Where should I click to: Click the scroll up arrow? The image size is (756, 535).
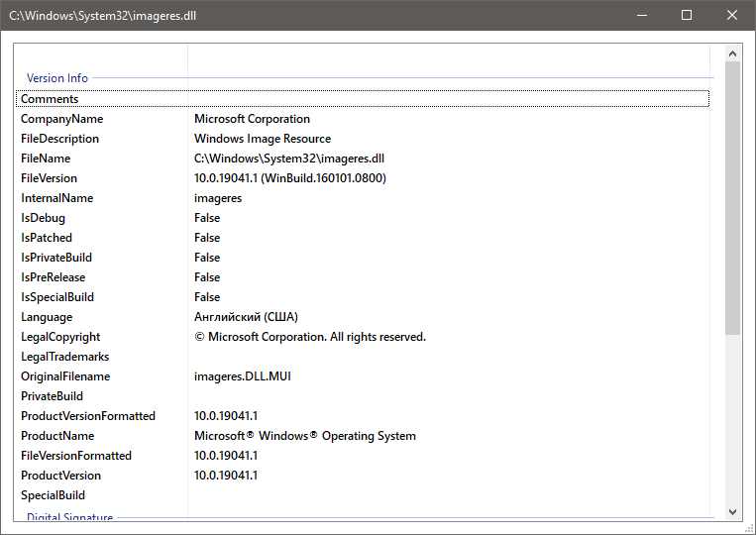click(x=732, y=53)
